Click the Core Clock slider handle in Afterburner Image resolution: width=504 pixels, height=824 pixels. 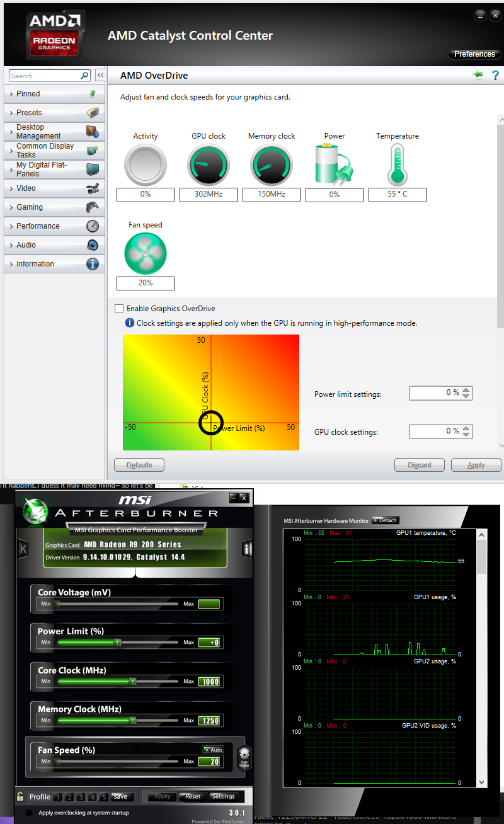tap(133, 682)
